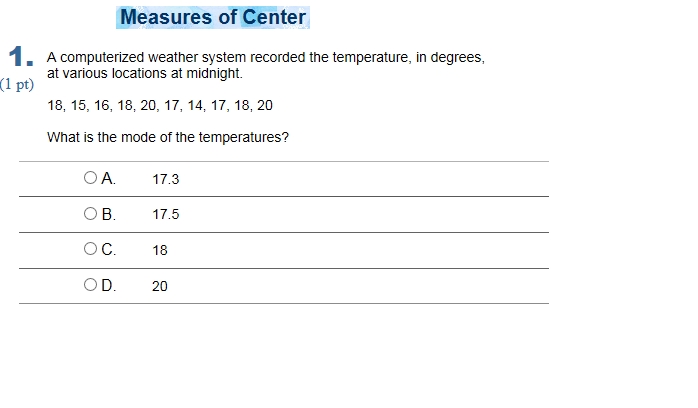Click the Measures of Center heading
The width and height of the screenshot is (698, 408).
point(213,17)
